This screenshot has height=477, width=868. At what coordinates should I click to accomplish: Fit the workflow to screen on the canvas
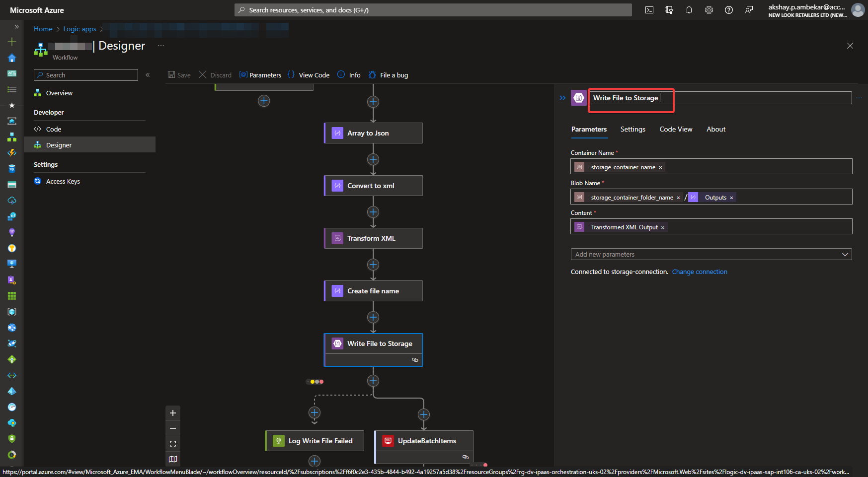(x=173, y=443)
